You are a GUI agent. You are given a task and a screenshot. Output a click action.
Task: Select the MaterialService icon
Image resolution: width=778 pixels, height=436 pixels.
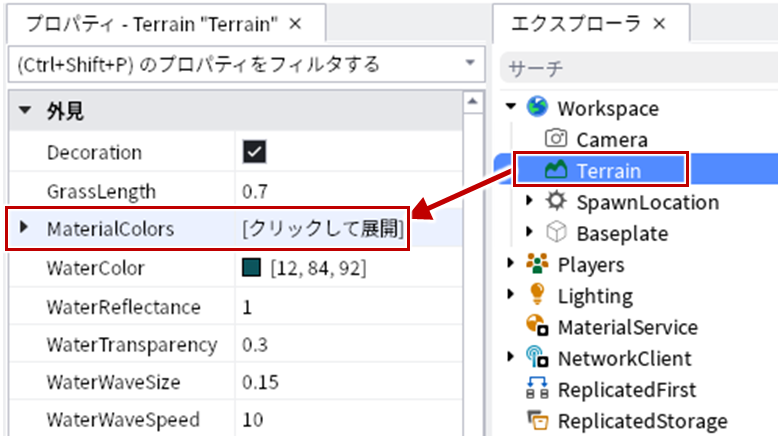537,326
